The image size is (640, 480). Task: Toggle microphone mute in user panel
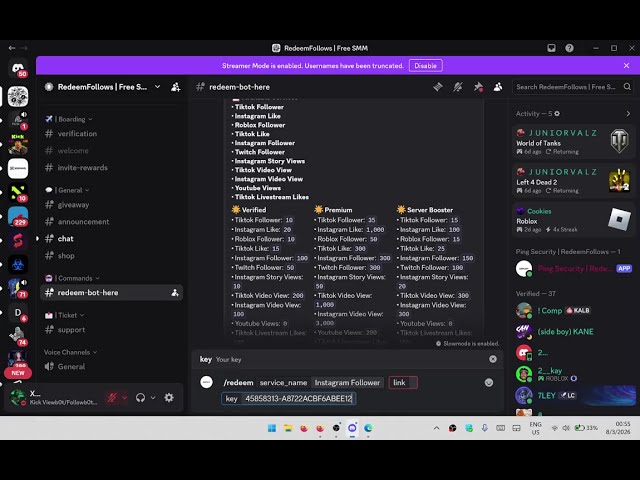[111, 398]
